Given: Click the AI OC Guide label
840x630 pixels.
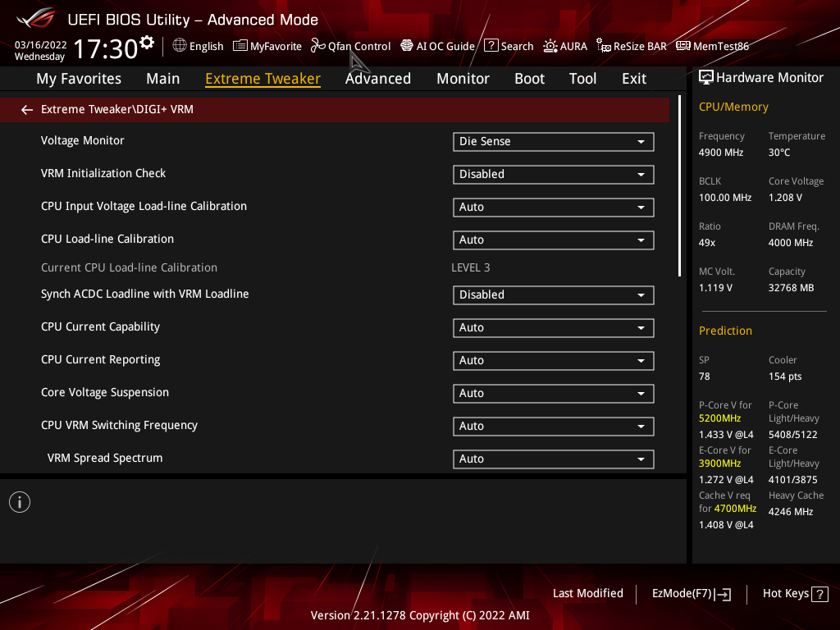Looking at the screenshot, I should tap(445, 47).
